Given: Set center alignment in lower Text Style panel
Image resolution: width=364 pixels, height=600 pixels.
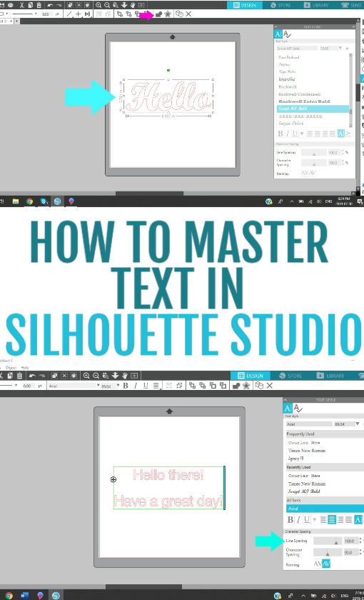Looking at the screenshot, I should pyautogui.click(x=332, y=520).
